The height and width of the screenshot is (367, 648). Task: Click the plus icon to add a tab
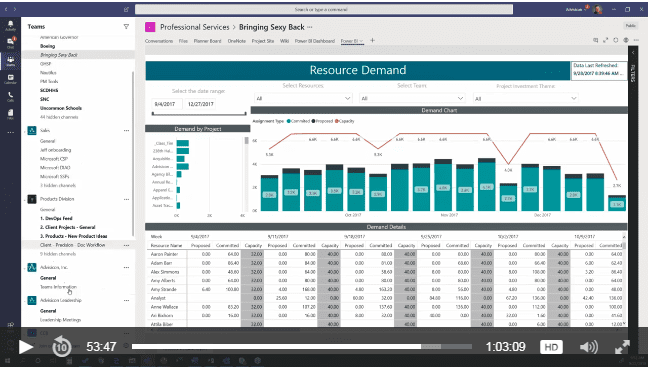(x=372, y=41)
